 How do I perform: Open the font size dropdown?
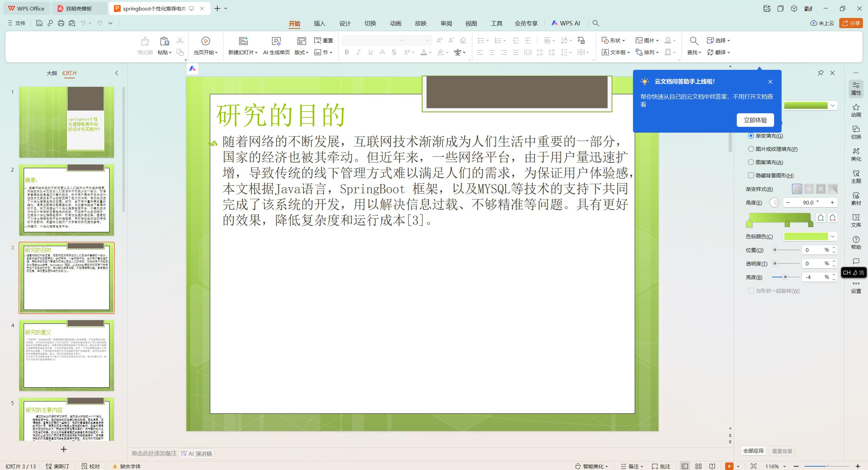point(427,40)
